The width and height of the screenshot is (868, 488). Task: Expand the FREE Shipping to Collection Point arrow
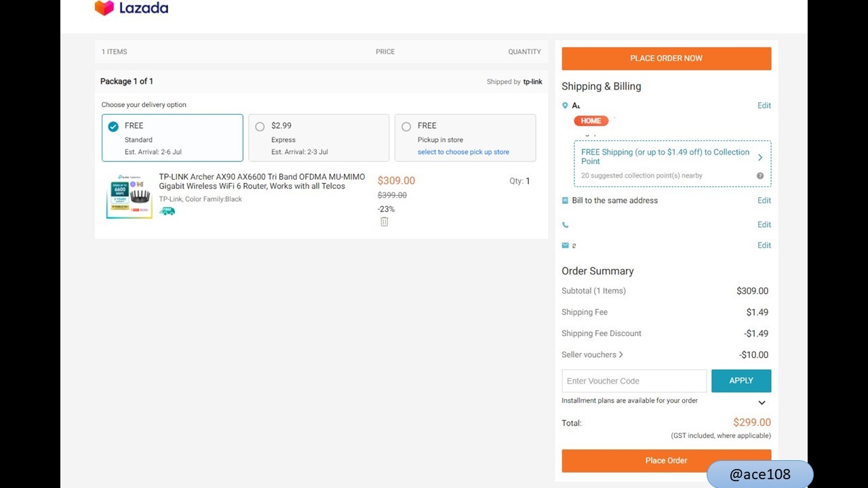tap(760, 157)
